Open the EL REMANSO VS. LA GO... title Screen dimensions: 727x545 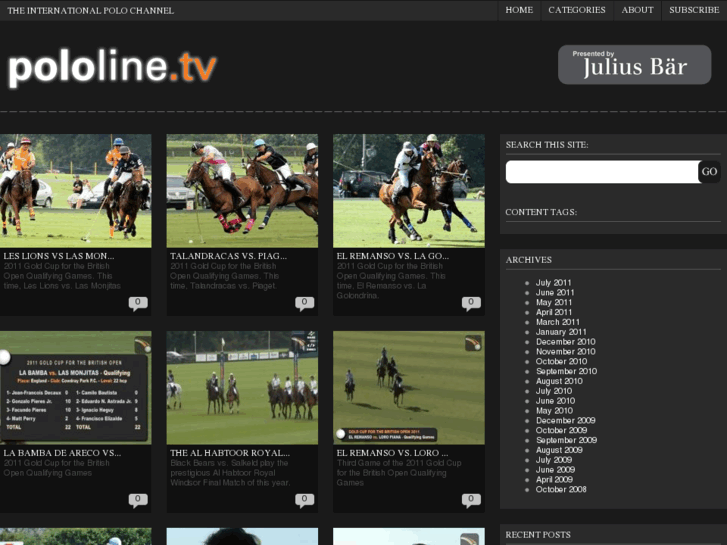point(393,256)
